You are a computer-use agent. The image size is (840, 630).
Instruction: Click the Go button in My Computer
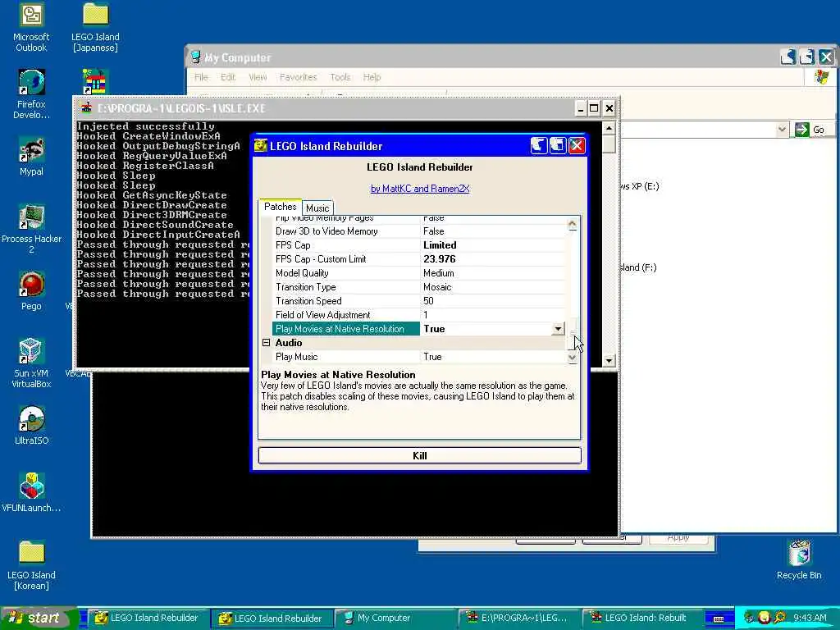click(811, 129)
